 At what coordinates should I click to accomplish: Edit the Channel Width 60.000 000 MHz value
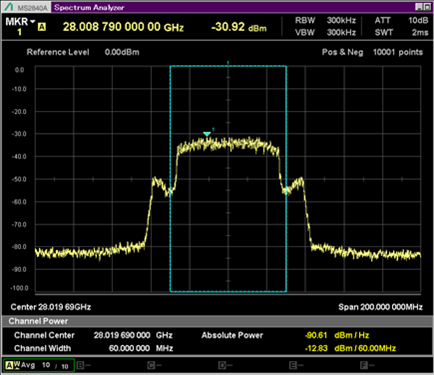click(x=129, y=348)
